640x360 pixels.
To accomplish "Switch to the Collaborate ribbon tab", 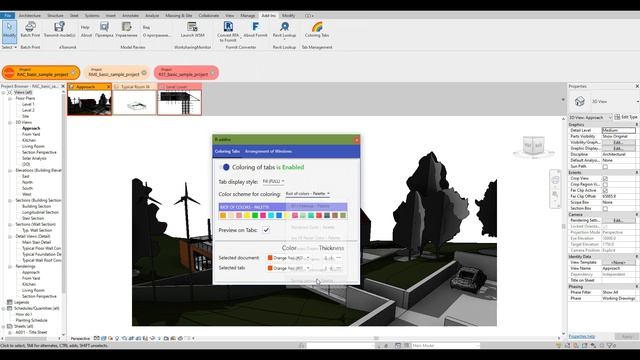I will tap(209, 16).
